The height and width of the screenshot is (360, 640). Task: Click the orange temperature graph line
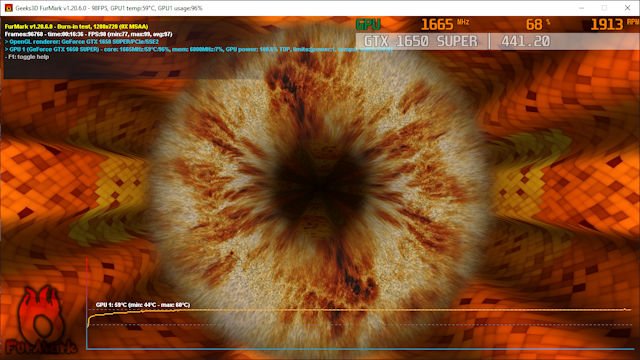point(359,310)
